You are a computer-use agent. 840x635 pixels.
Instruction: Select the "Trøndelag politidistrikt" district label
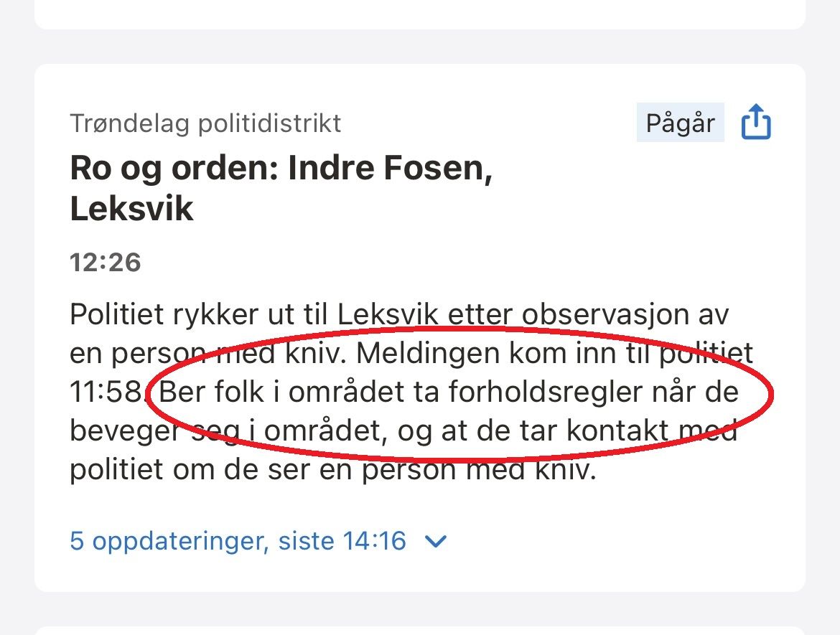click(x=205, y=123)
